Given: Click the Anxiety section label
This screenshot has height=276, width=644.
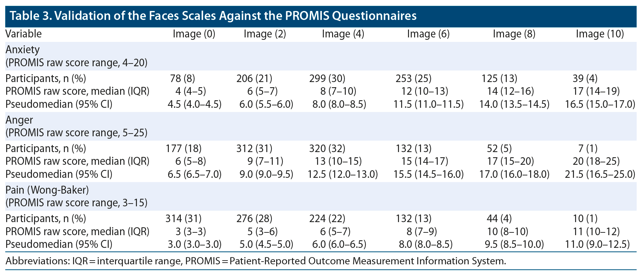Looking at the screenshot, I should (x=23, y=50).
